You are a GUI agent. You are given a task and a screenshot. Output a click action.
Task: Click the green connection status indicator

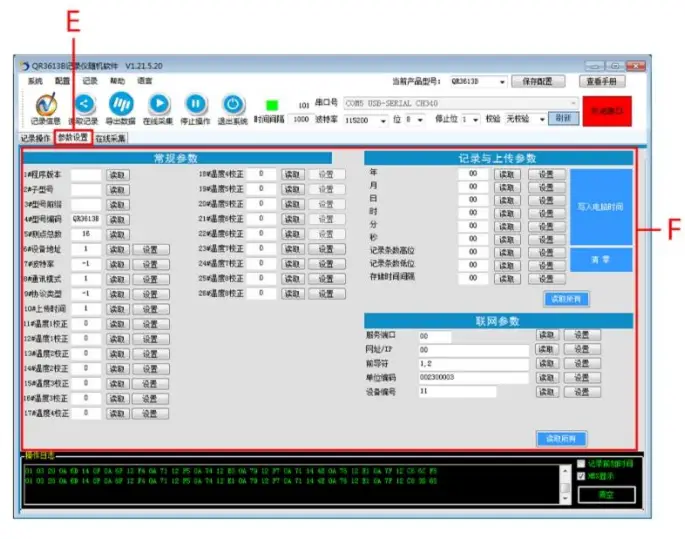coord(272,105)
